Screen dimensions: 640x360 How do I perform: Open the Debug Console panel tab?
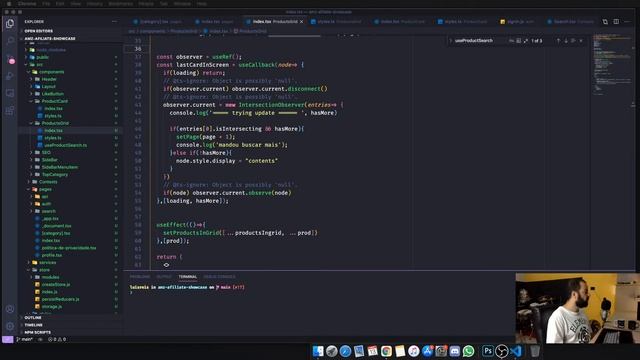[220, 277]
